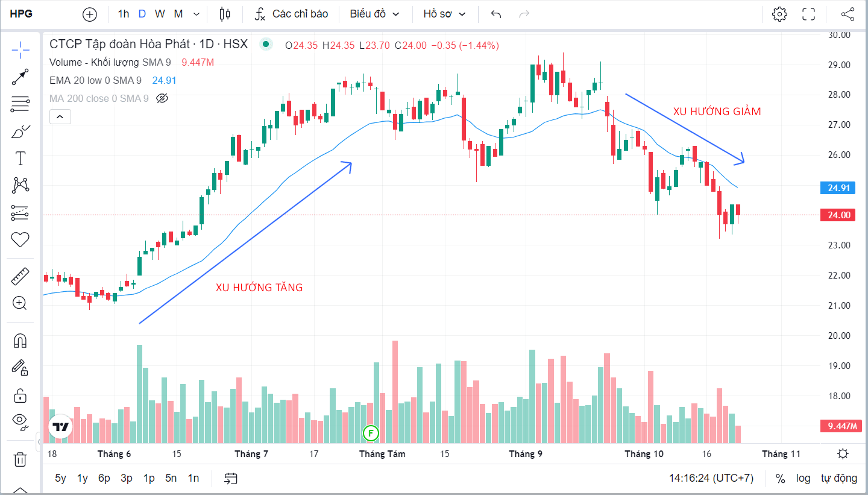Viewport: 868px width, 495px height.
Task: Click the add symbol plus icon
Action: coord(89,14)
